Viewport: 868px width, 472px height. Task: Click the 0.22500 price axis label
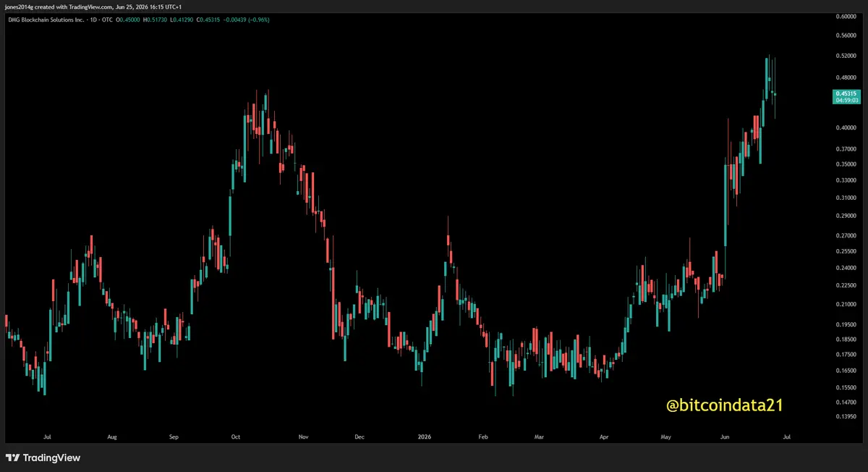[x=846, y=285]
